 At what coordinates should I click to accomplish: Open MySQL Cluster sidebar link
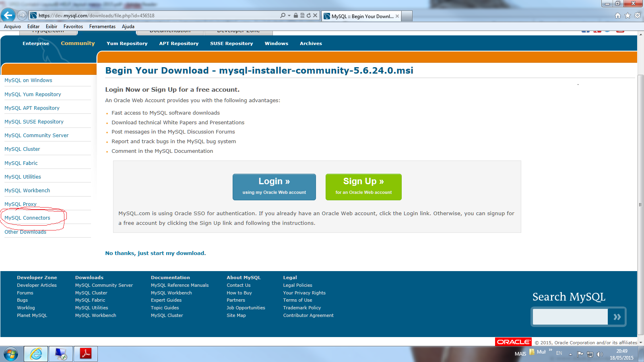pyautogui.click(x=22, y=149)
